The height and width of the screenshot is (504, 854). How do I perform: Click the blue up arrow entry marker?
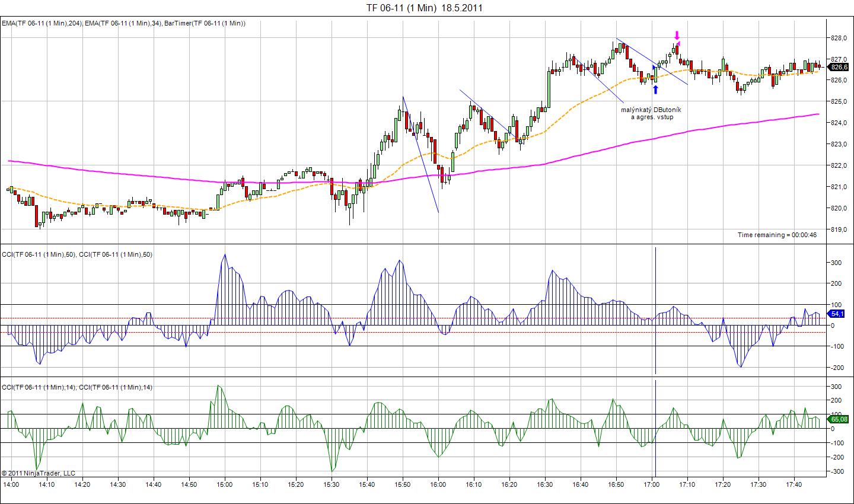(x=655, y=90)
